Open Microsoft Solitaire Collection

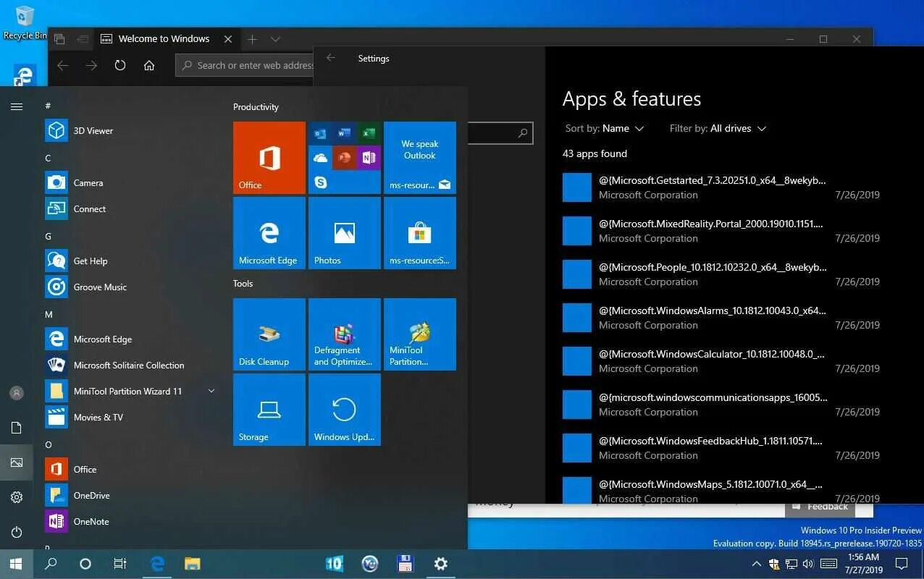[130, 365]
